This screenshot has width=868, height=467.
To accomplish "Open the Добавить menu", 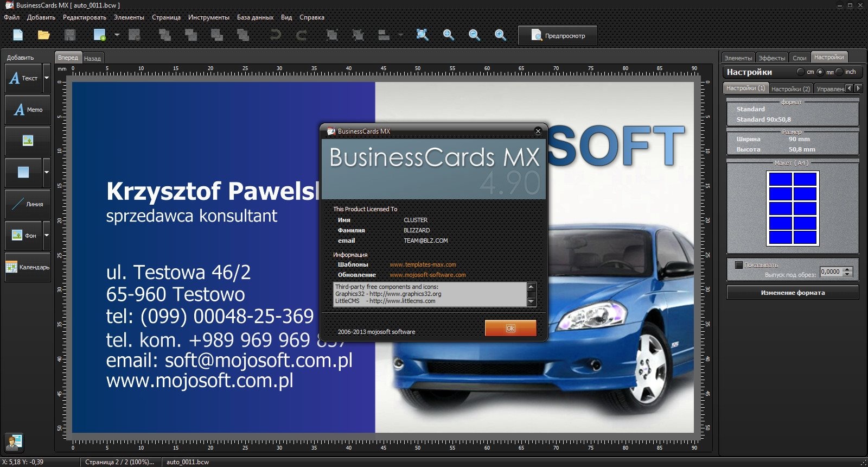I will 41,17.
